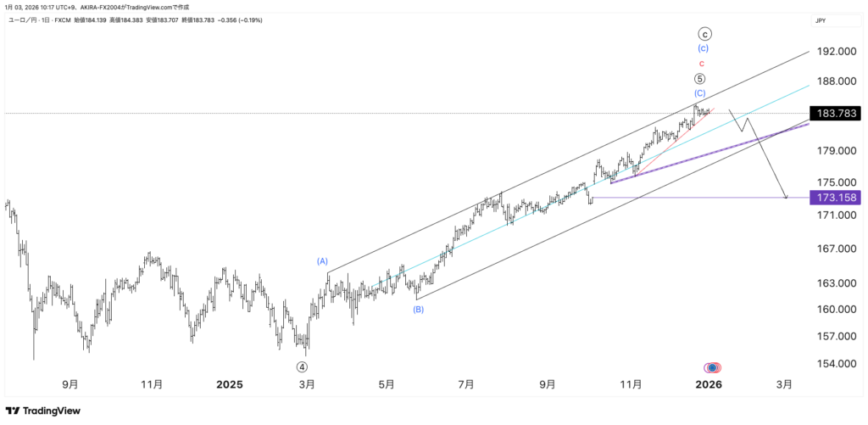Select the circled 5 wave label
Image resolution: width=868 pixels, height=425 pixels.
click(x=700, y=78)
